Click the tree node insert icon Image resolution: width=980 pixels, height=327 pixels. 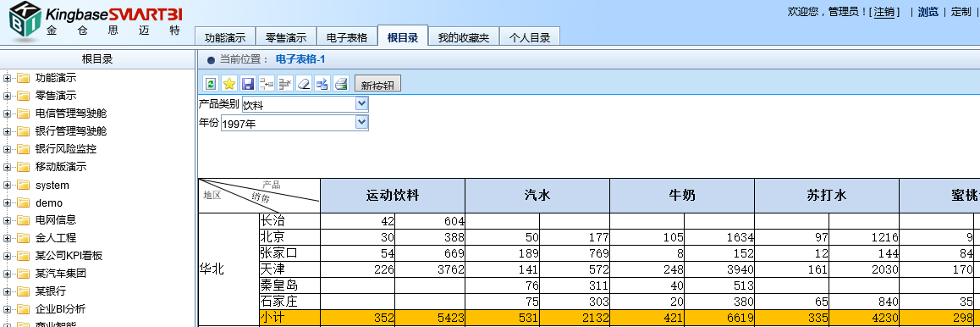(267, 83)
